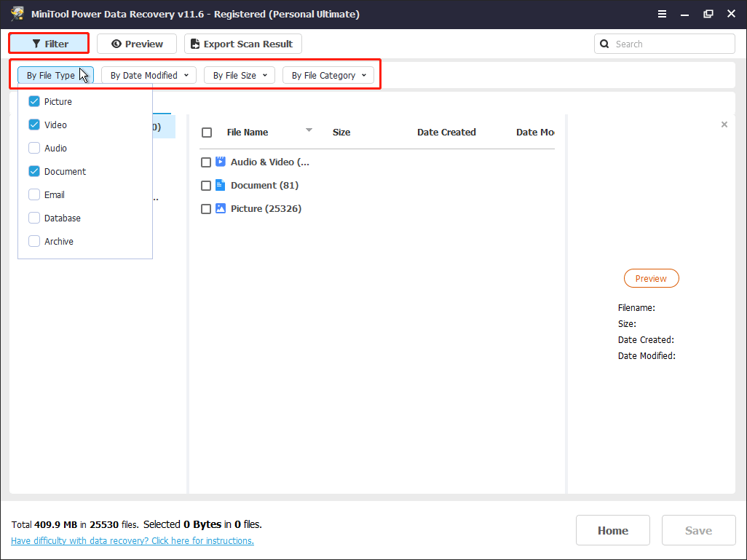Click the Export Scan Result icon
747x560 pixels.
195,44
